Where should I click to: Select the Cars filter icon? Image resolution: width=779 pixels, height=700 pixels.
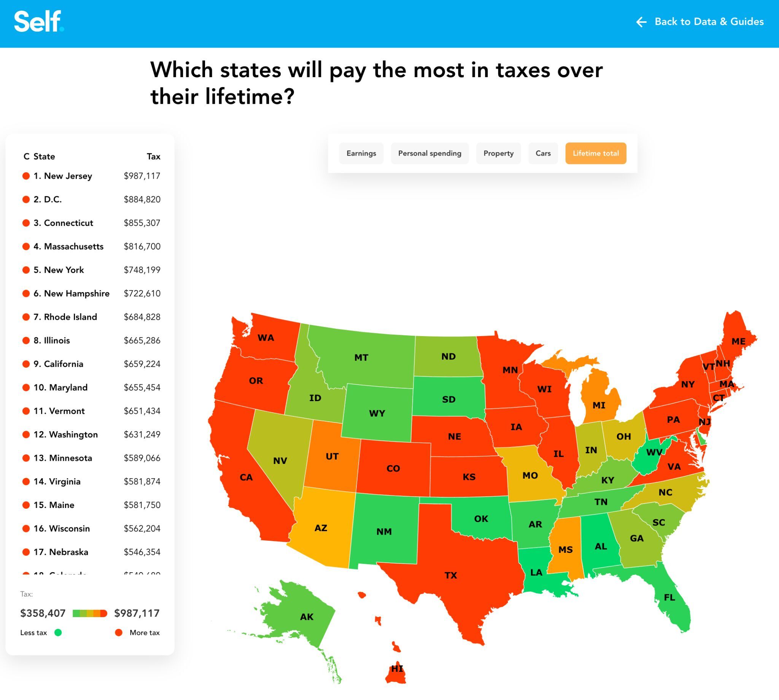pyautogui.click(x=543, y=153)
